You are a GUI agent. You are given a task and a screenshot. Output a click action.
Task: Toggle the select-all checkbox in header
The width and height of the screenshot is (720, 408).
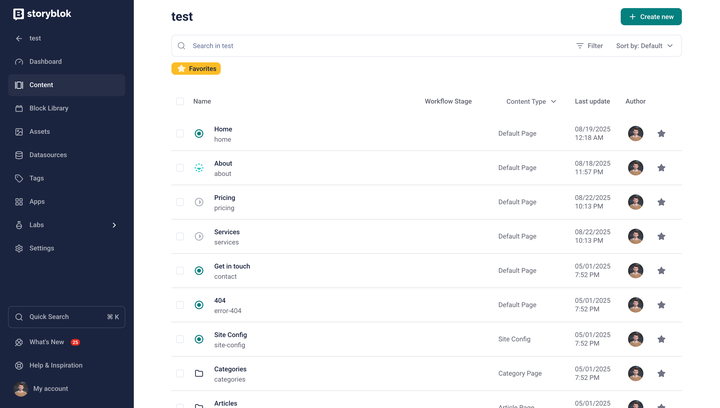[180, 101]
